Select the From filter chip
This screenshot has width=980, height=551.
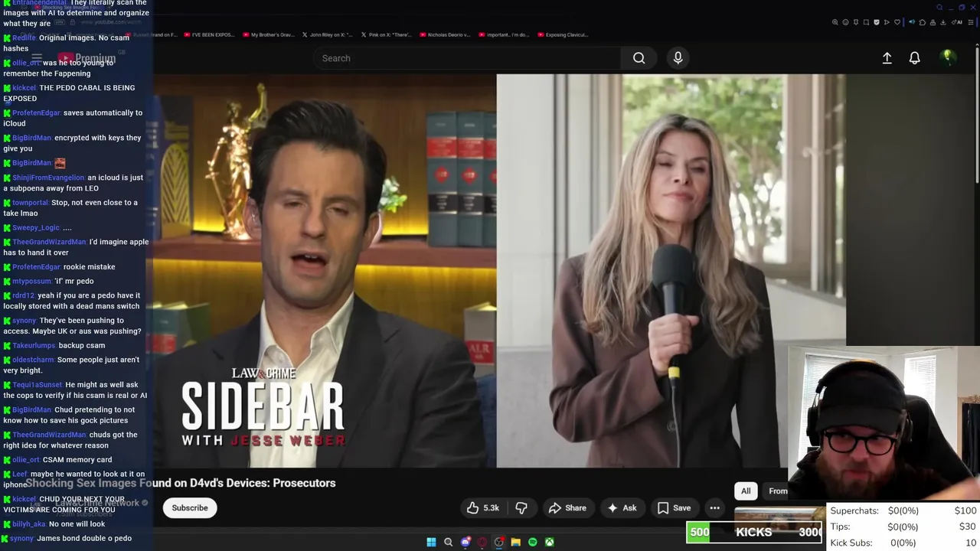point(777,491)
